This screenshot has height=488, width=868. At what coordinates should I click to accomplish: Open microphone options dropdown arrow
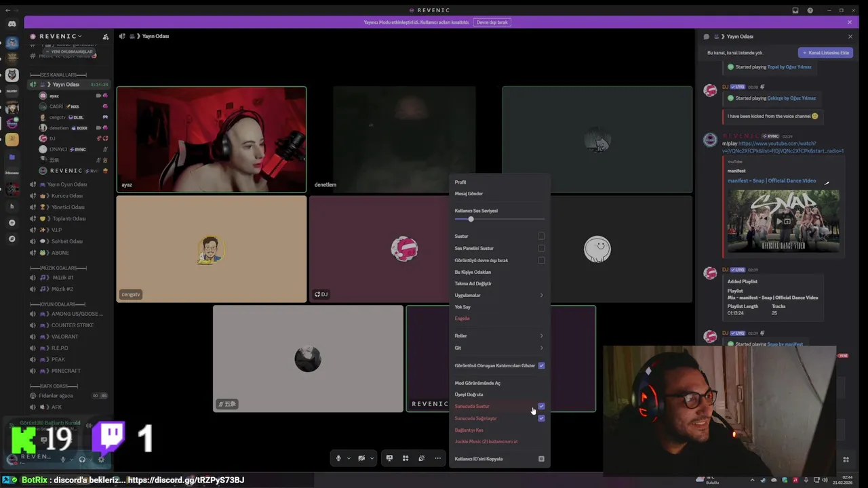click(349, 458)
